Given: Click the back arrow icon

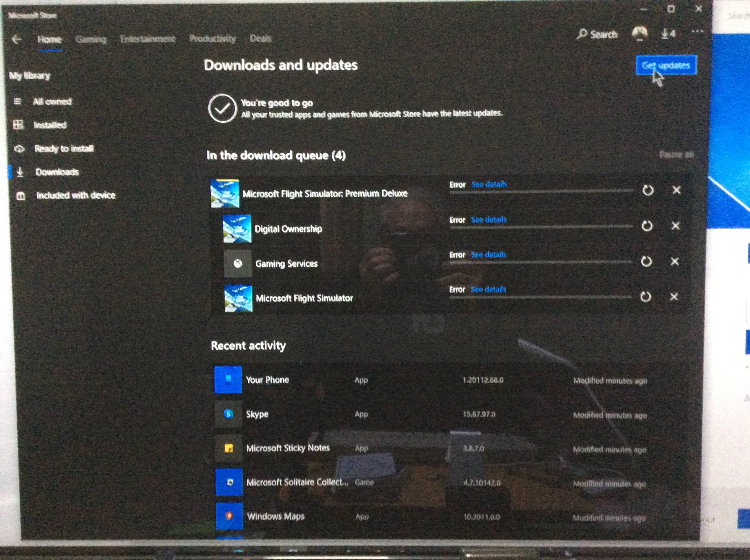Looking at the screenshot, I should click(16, 39).
